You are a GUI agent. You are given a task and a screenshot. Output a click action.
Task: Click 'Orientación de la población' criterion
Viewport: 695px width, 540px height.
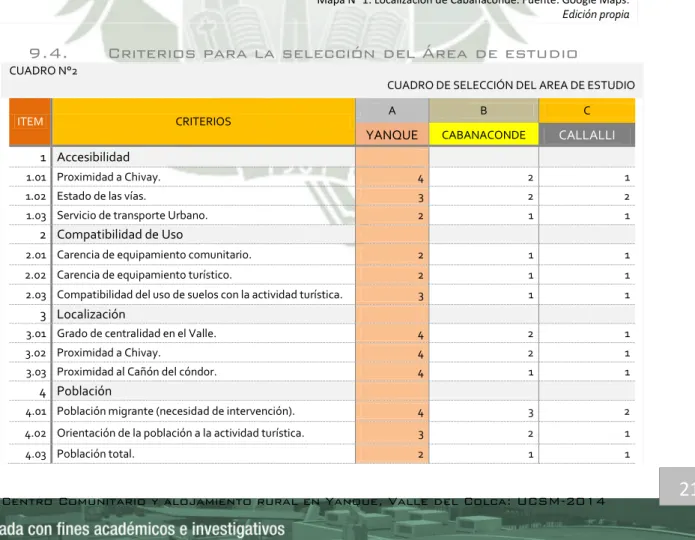tap(180, 433)
